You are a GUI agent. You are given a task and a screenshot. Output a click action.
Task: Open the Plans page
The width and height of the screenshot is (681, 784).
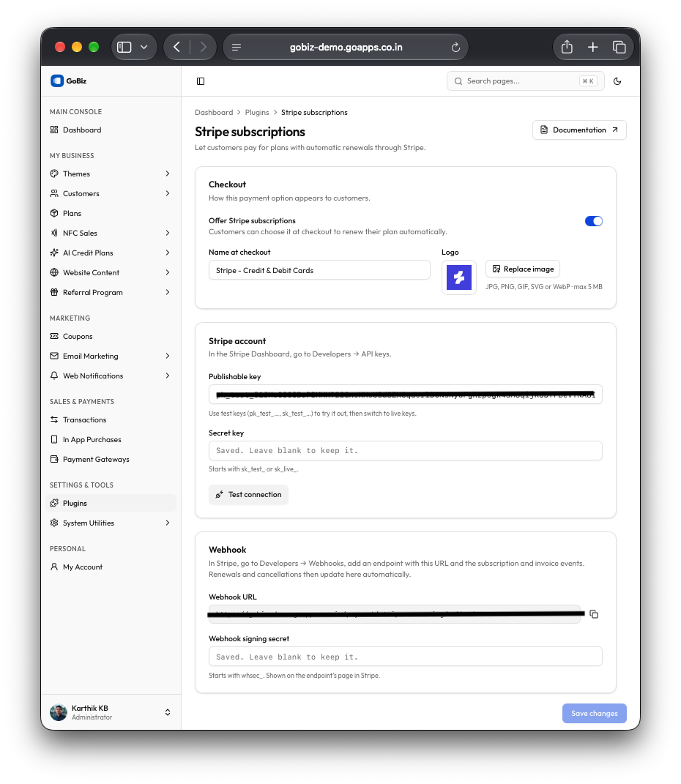click(x=111, y=214)
